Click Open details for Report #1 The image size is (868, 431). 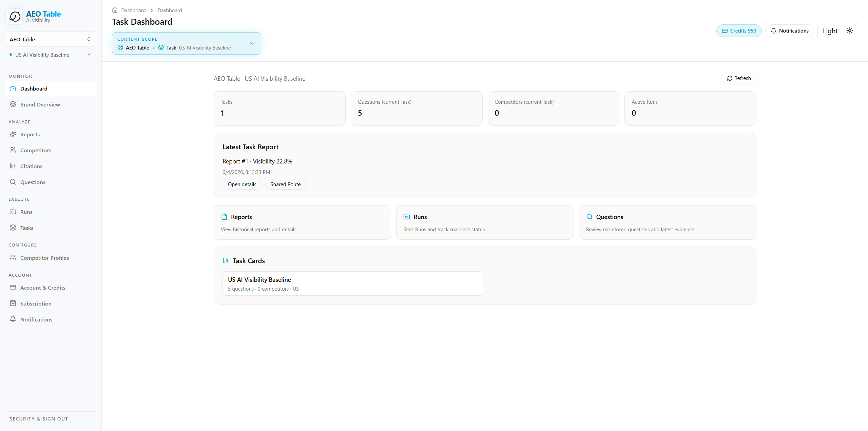pos(242,184)
